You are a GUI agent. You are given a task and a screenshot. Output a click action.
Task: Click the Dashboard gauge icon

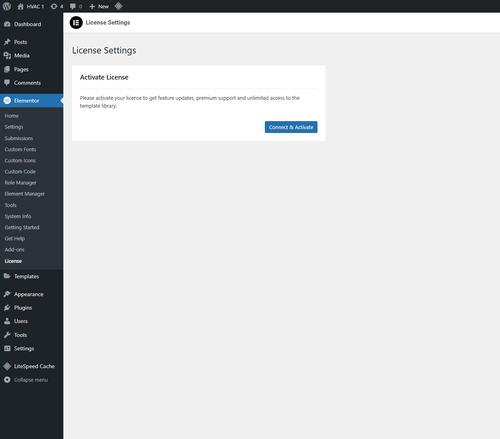pos(7,24)
